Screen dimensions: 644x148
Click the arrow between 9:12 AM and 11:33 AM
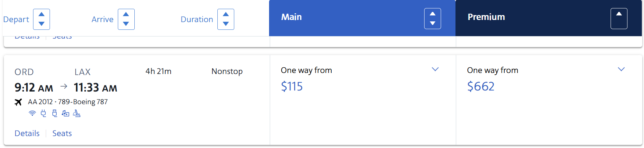64,86
